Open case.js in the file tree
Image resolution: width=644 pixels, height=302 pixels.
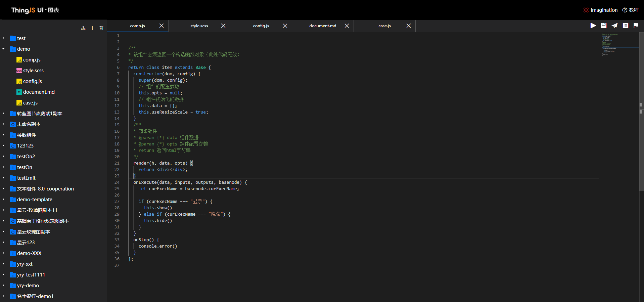click(30, 103)
